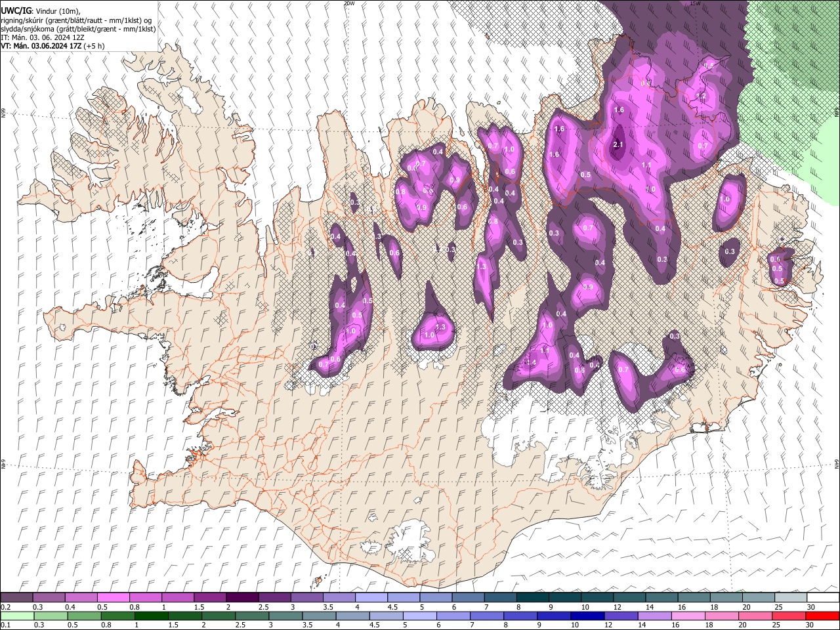Viewport: 840px width, 630px height.
Task: Select light blue snow swatch between 4 and 4.5
Action: 371,598
